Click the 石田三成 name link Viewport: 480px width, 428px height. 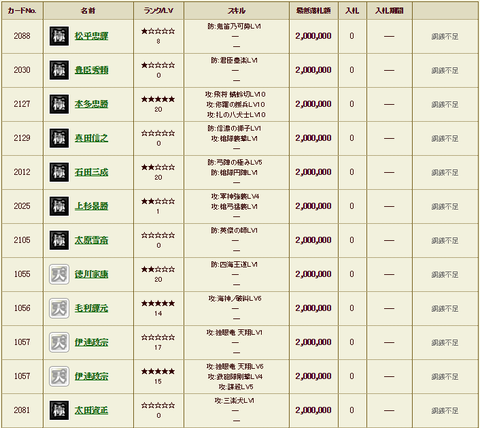91,172
